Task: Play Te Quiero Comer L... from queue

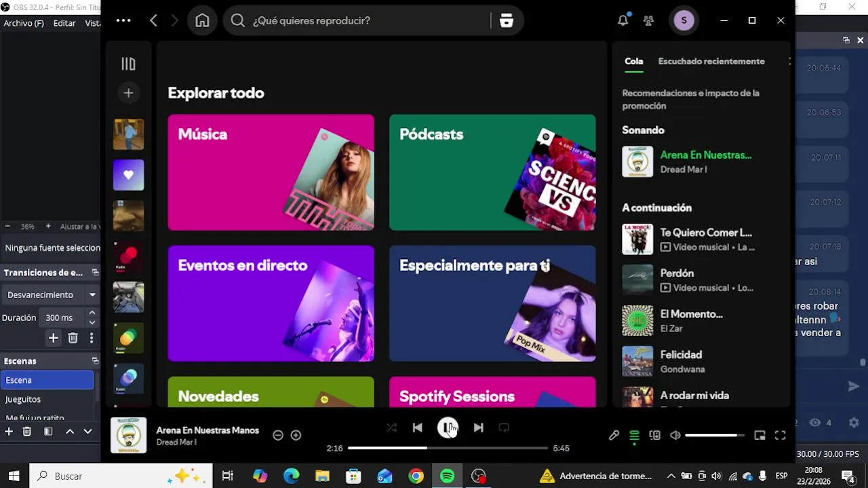Action: point(703,239)
